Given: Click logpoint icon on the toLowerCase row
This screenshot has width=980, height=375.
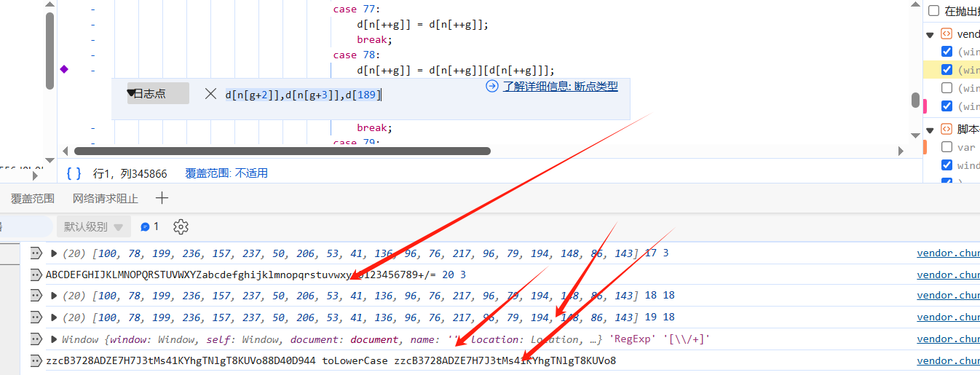Looking at the screenshot, I should pos(36,360).
